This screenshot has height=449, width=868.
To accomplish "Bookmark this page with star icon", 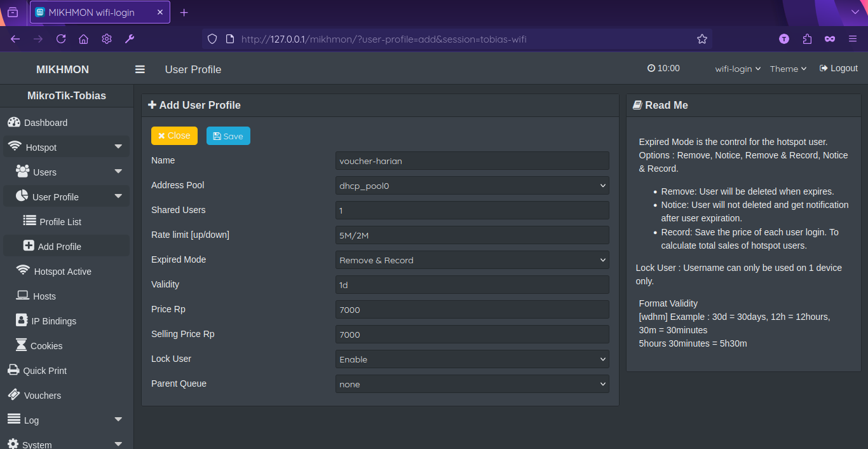I will (x=702, y=39).
